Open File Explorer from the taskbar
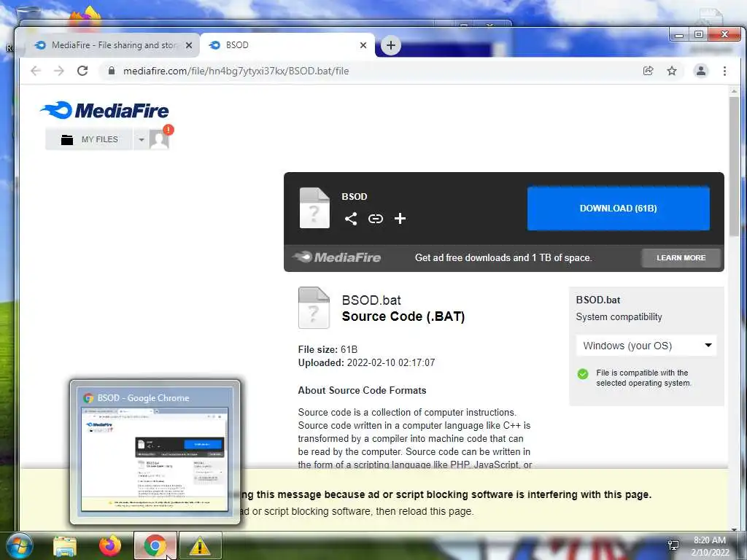Screen dimensions: 747x560 click(65, 546)
